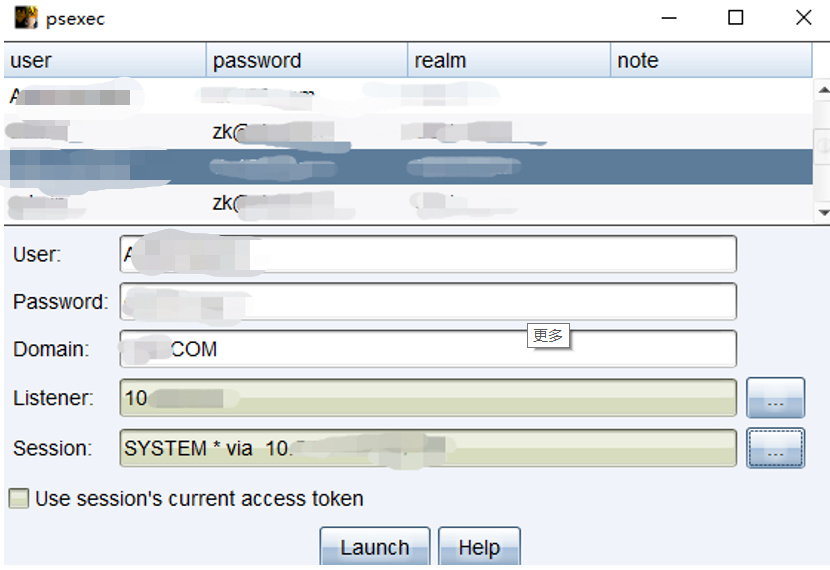Open the Listener chooser ellipsis button
Image resolution: width=830 pixels, height=570 pixels.
point(775,397)
